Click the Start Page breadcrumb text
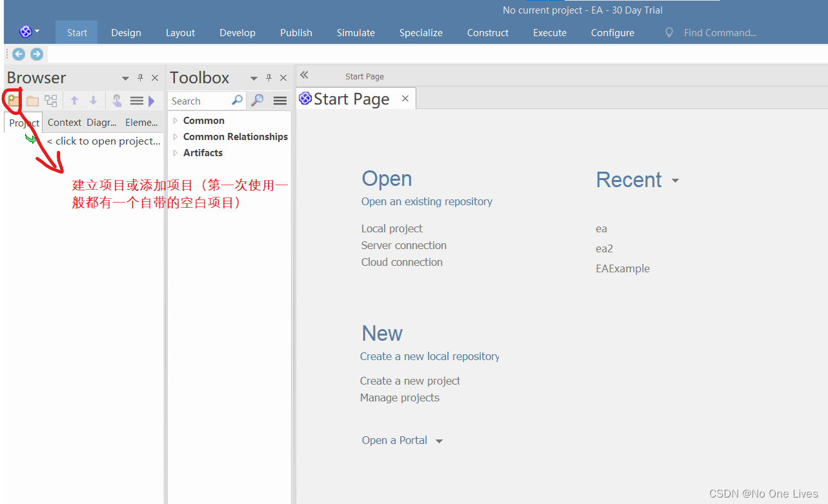 pos(365,76)
